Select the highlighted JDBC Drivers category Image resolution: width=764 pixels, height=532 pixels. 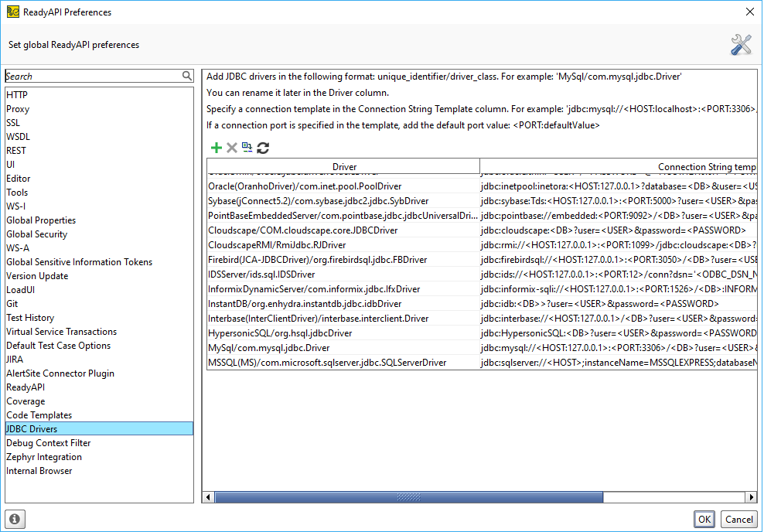click(100, 429)
